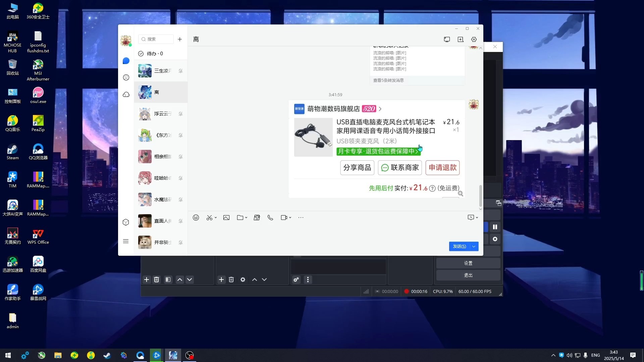Click the scissors screenshot tool icon
Screen dimensions: 644x362
pyautogui.click(x=209, y=218)
